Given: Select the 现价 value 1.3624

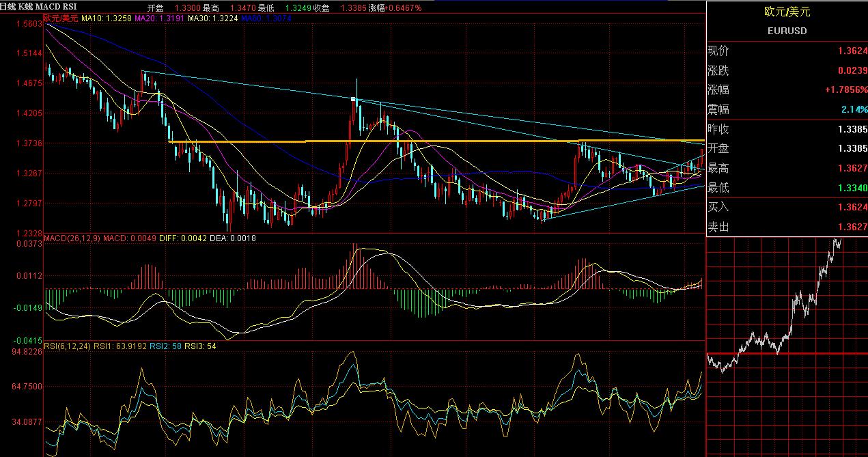Looking at the screenshot, I should point(852,51).
